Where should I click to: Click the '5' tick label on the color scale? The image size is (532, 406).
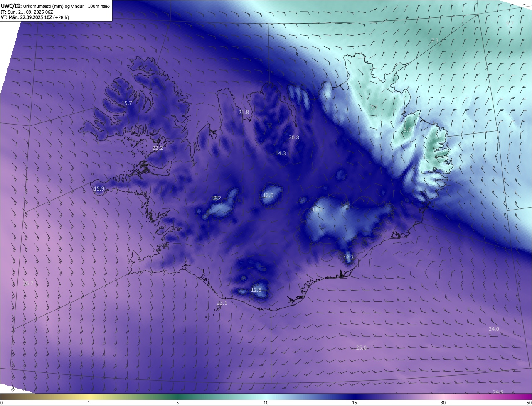pyautogui.click(x=177, y=403)
